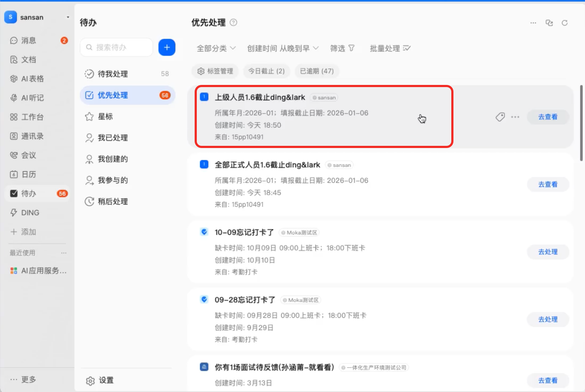This screenshot has height=392, width=585.
Task: Select 待我处理 in the todo list
Action: point(113,74)
